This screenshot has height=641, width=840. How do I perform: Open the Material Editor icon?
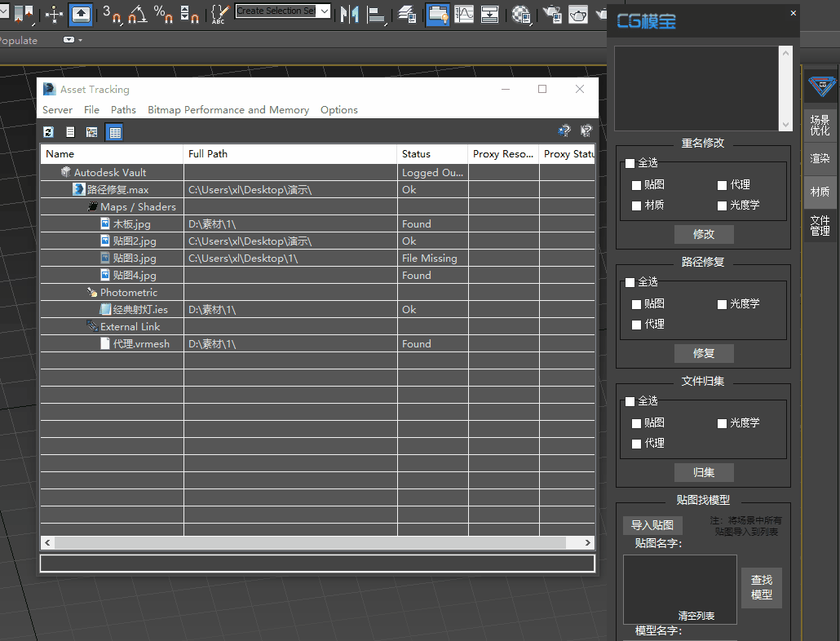coord(519,14)
